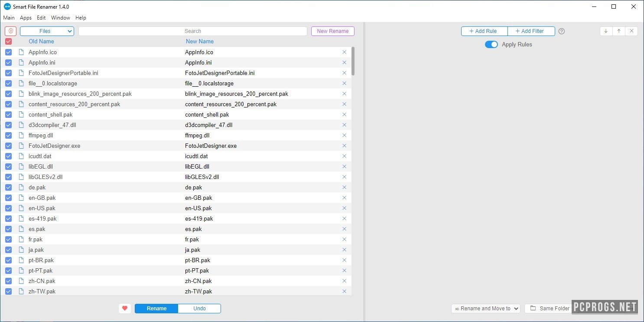Move rule up with arrow icon
The image size is (644, 322).
619,31
